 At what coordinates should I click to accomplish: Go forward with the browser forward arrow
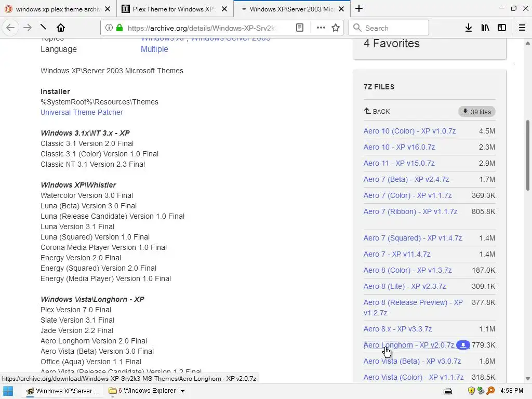[x=28, y=28]
